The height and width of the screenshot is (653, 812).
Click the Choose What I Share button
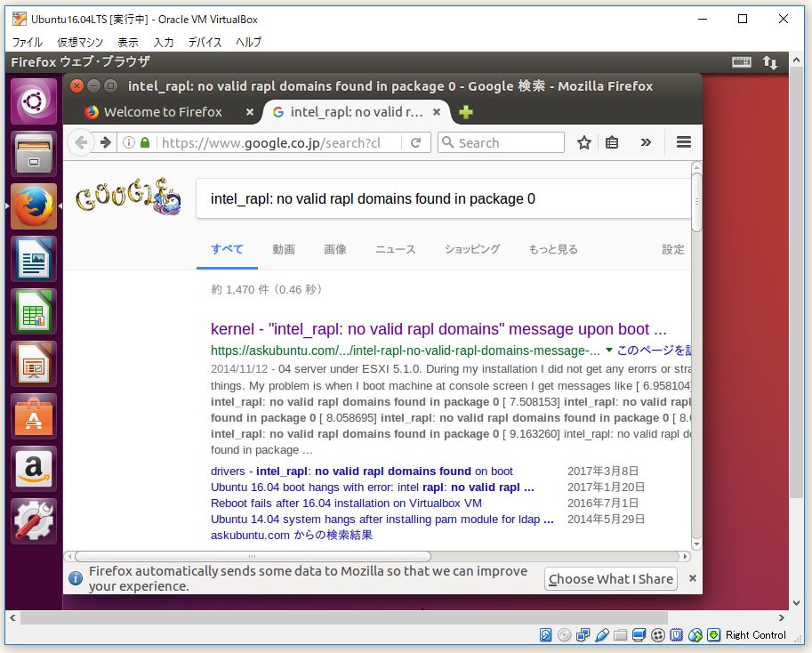pyautogui.click(x=611, y=578)
